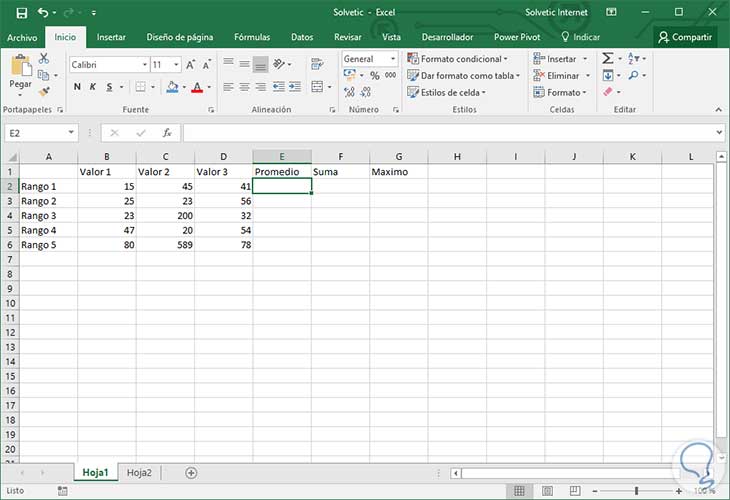Apply cell borders icon
The image size is (730, 500).
coord(141,87)
